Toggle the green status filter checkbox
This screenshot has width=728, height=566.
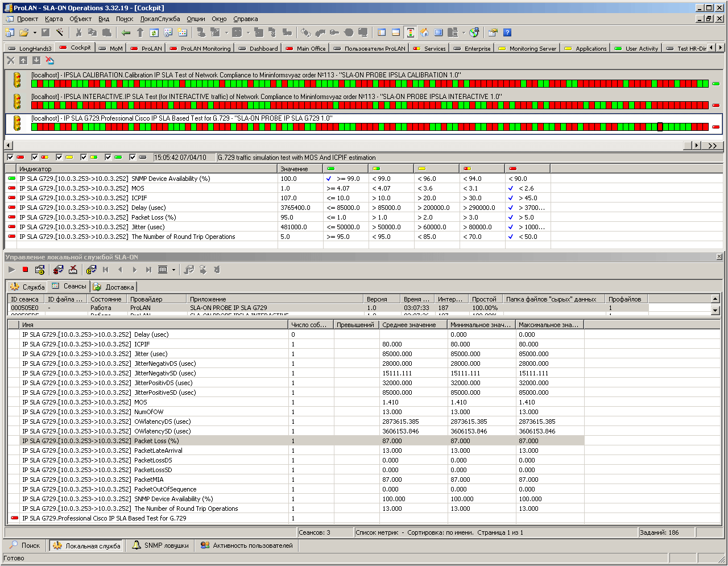click(108, 158)
